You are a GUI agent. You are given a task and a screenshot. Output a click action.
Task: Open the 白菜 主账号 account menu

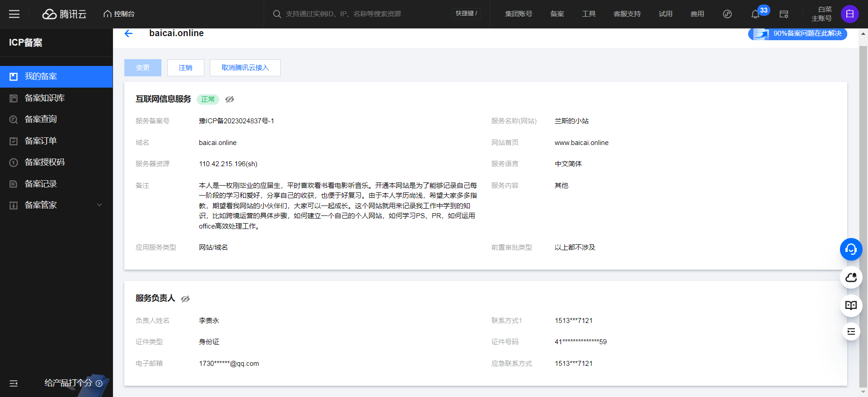click(x=821, y=14)
